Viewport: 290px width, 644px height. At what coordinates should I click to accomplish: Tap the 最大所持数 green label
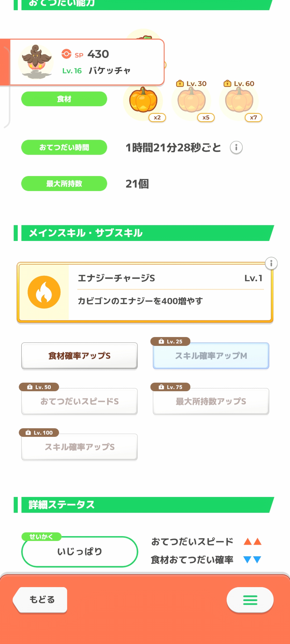tap(64, 184)
